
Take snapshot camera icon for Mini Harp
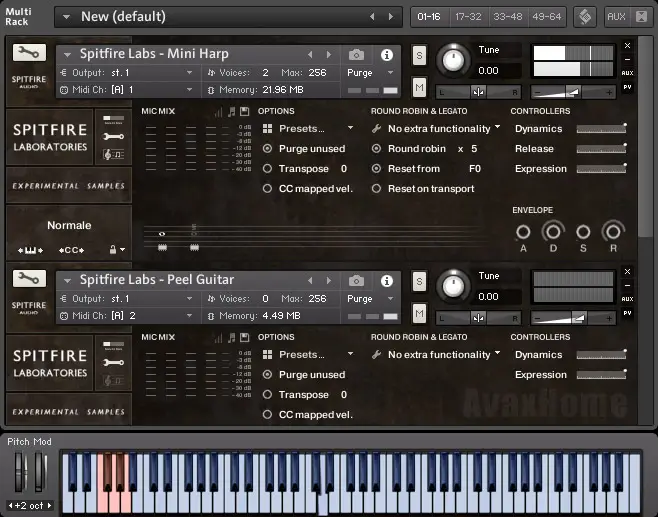[356, 55]
